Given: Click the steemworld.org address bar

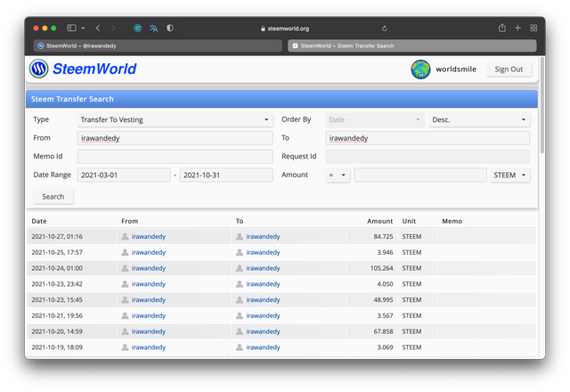Looking at the screenshot, I should coord(285,29).
